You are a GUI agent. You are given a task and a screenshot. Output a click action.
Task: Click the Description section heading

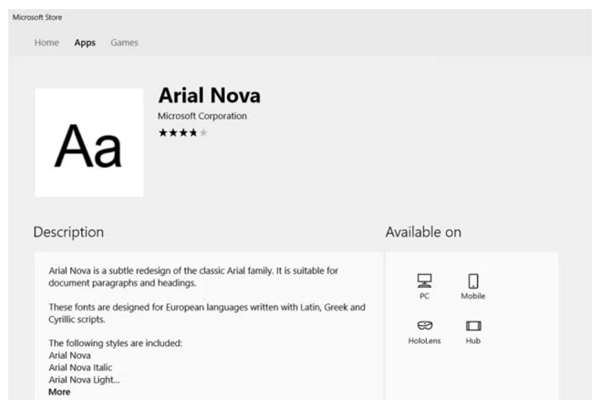(68, 232)
